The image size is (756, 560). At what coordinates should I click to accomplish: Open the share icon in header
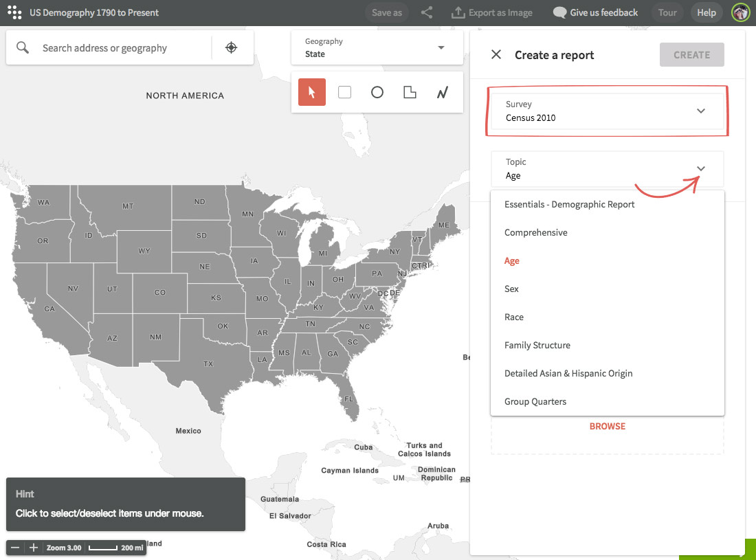point(427,12)
